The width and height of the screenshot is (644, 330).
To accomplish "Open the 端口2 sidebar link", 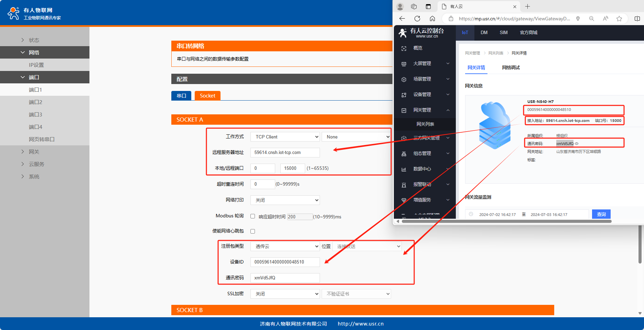I will [35, 102].
